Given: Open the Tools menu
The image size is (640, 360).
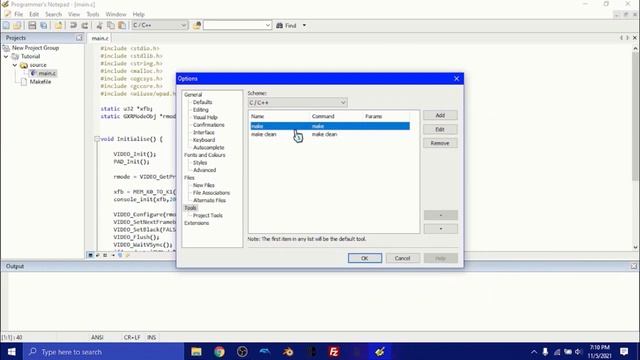Looking at the screenshot, I should 93,14.
